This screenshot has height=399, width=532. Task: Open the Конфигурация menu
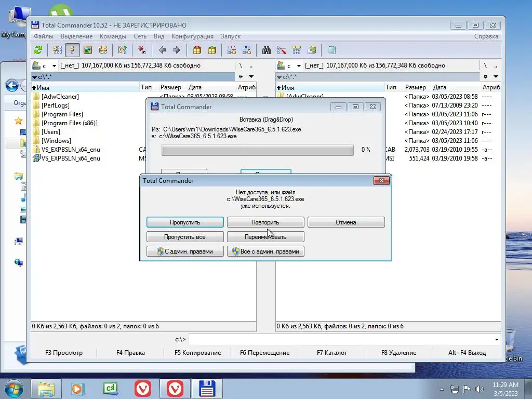(x=192, y=36)
